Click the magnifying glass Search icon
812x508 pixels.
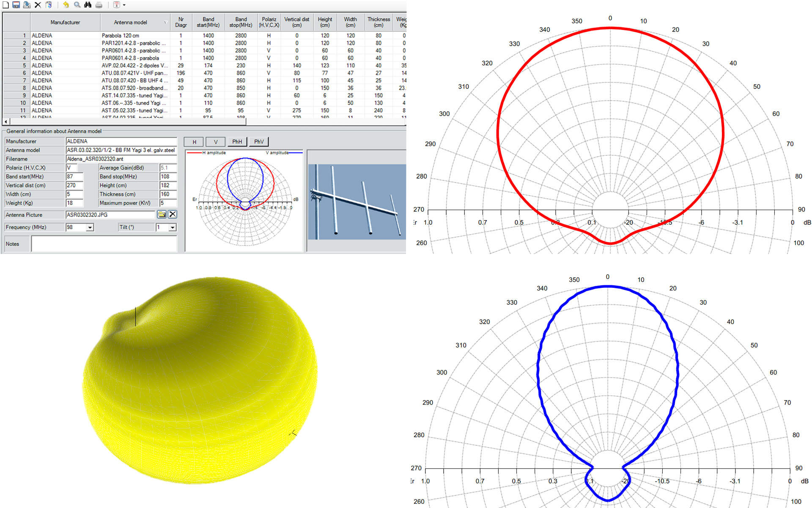click(77, 5)
